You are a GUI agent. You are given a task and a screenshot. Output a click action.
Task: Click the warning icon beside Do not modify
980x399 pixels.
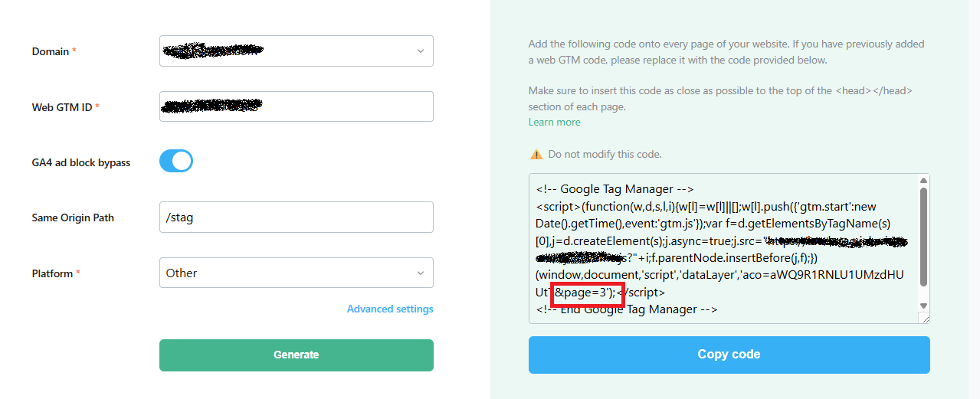coord(536,154)
